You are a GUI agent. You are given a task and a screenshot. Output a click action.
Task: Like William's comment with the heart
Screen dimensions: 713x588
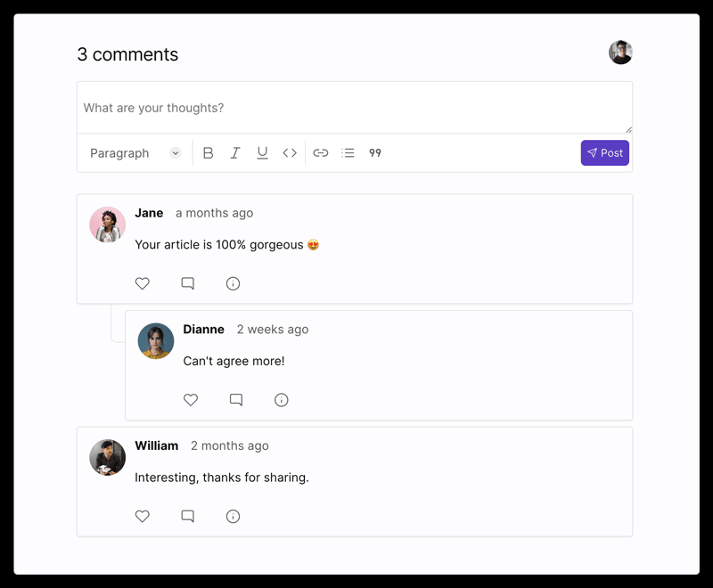(143, 516)
